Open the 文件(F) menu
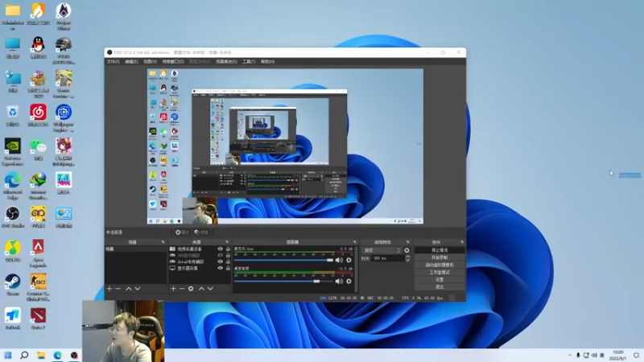The width and height of the screenshot is (644, 362). pos(113,61)
